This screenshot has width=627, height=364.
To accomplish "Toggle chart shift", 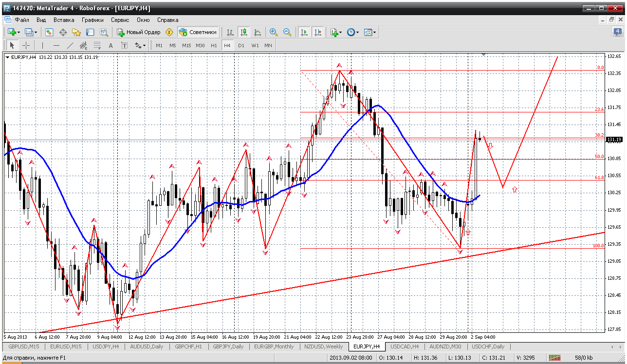I will coord(318,32).
